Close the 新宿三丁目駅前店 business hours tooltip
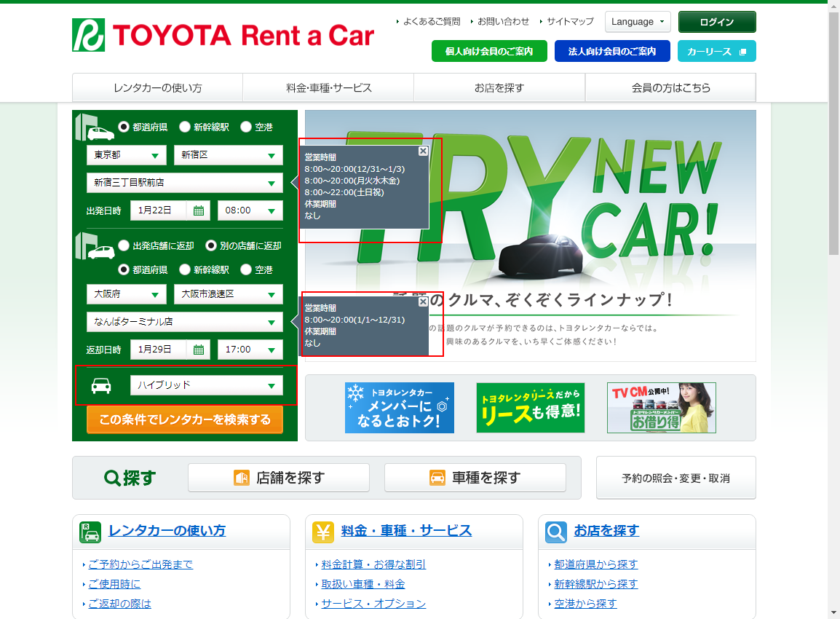840x619 pixels. 423,151
